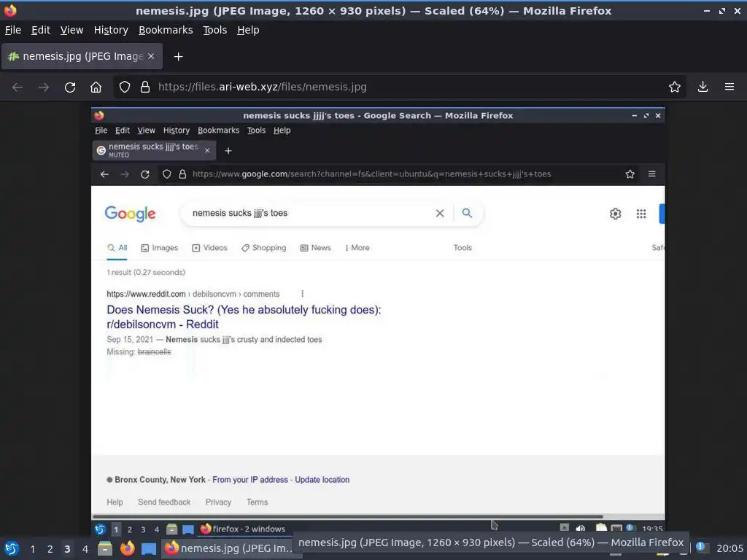
Task: Click the 'Does Nemesis Suck?' Reddit result title
Action: pos(244,316)
